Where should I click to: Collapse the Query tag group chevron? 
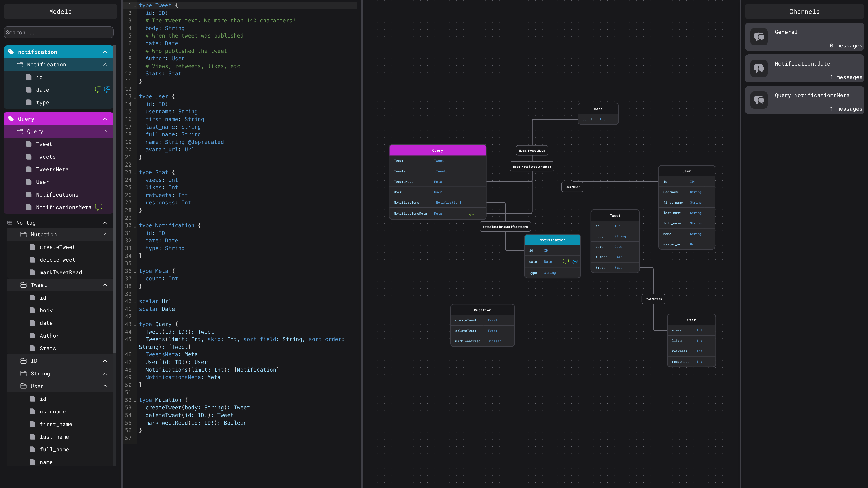click(x=105, y=119)
